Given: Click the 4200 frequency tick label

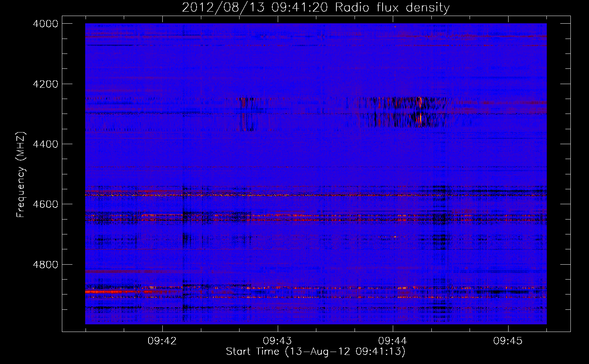Looking at the screenshot, I should (x=46, y=84).
